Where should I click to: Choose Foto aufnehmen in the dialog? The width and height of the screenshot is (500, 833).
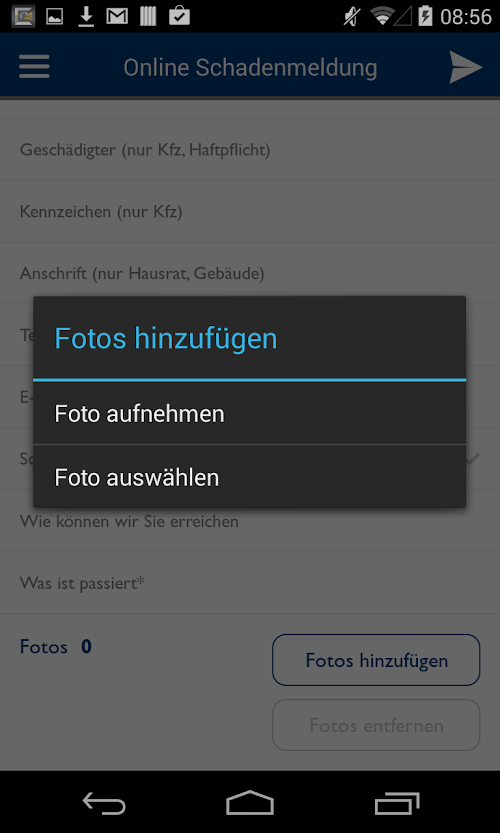tap(250, 414)
